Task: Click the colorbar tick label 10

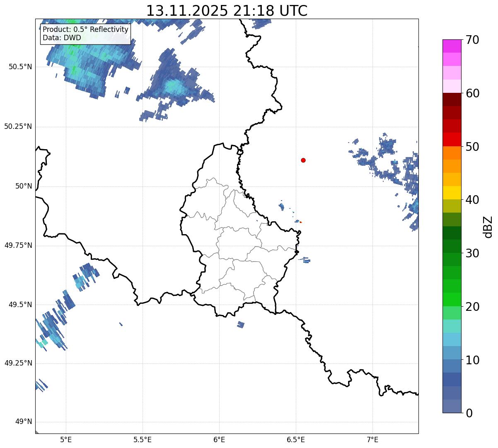Action: (x=472, y=361)
